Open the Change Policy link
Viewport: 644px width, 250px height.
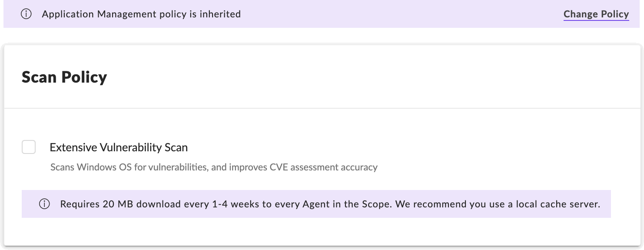coord(596,14)
